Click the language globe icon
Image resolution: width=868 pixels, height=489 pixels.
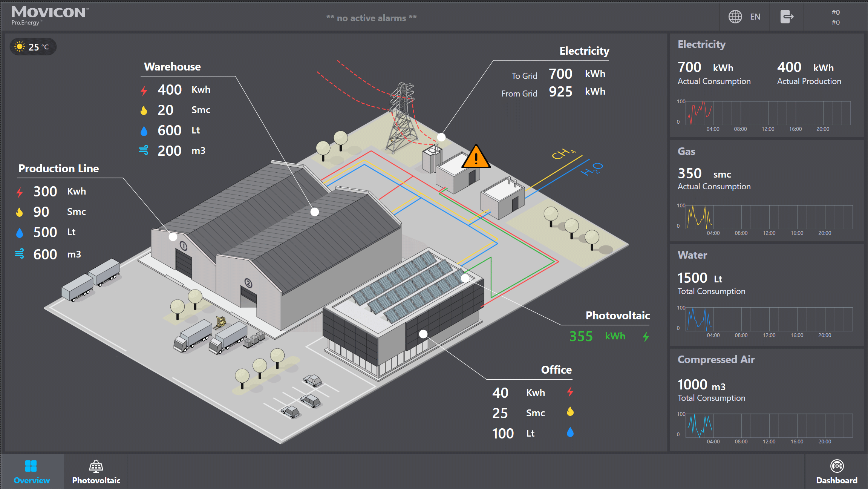(734, 17)
